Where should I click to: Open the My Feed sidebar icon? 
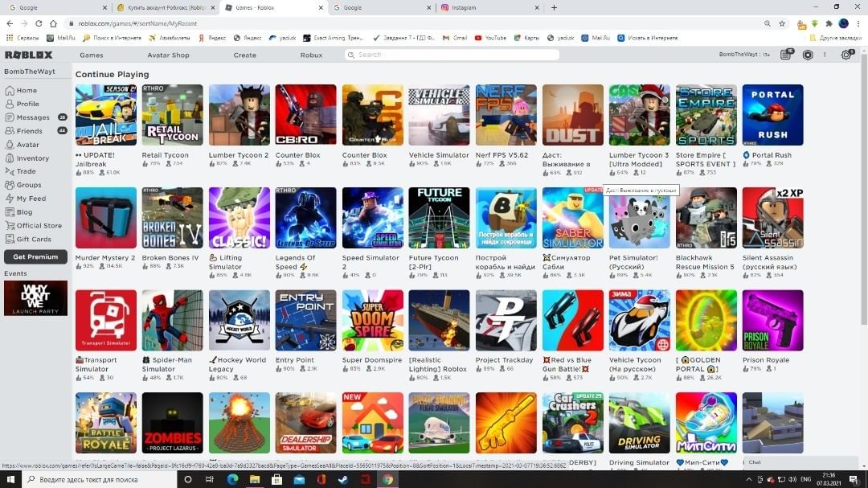pyautogui.click(x=10, y=199)
